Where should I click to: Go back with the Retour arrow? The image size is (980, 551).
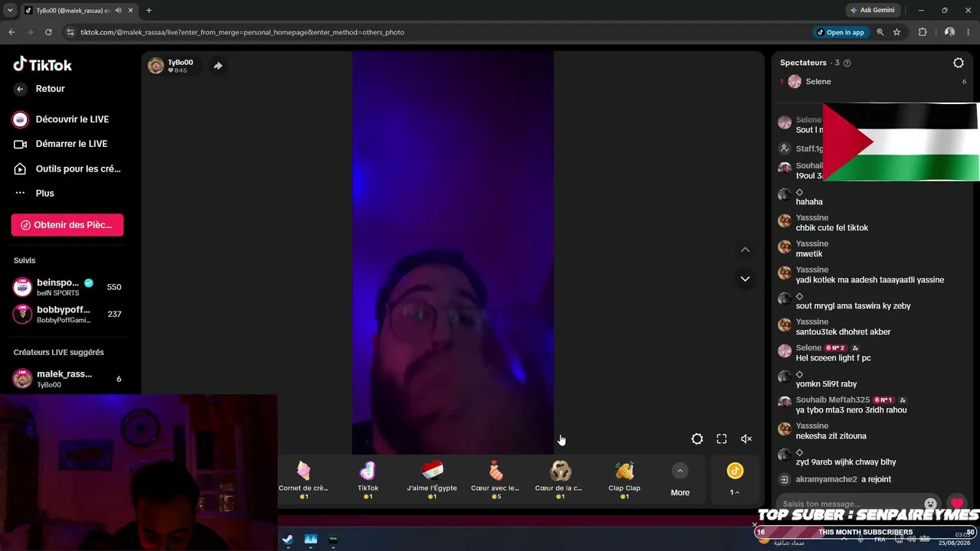click(21, 89)
